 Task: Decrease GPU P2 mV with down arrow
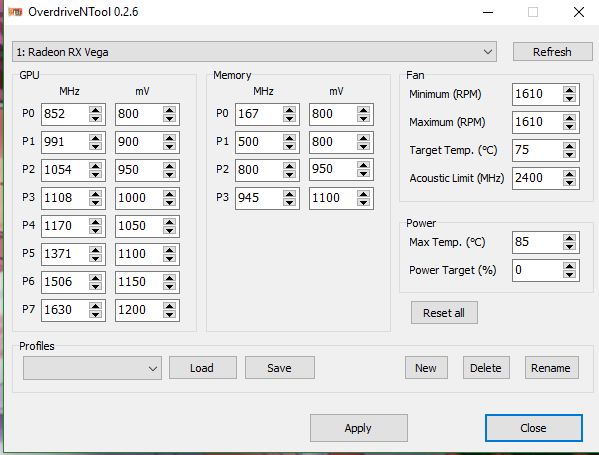(x=169, y=174)
